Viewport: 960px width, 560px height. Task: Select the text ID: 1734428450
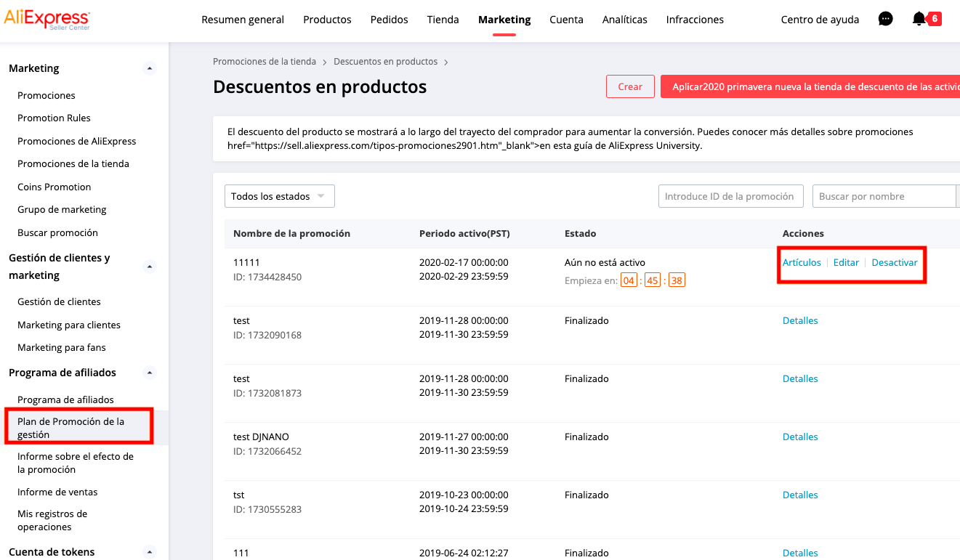click(x=267, y=277)
